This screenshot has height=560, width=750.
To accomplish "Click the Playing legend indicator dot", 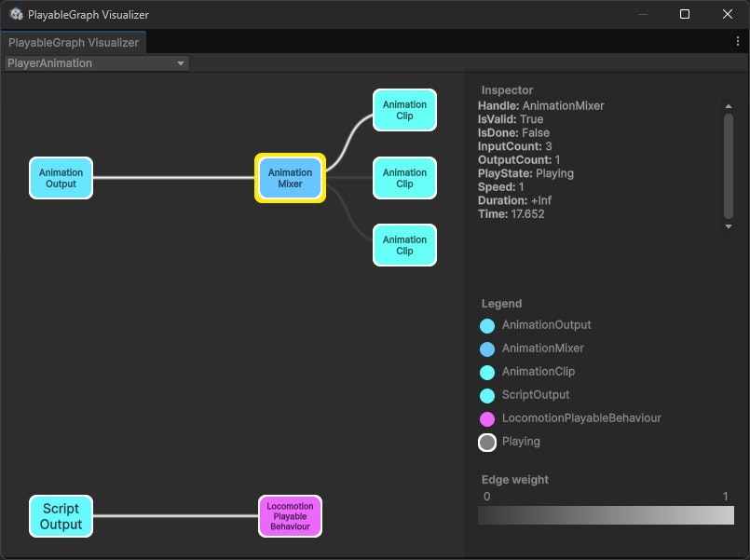I will pyautogui.click(x=486, y=442).
